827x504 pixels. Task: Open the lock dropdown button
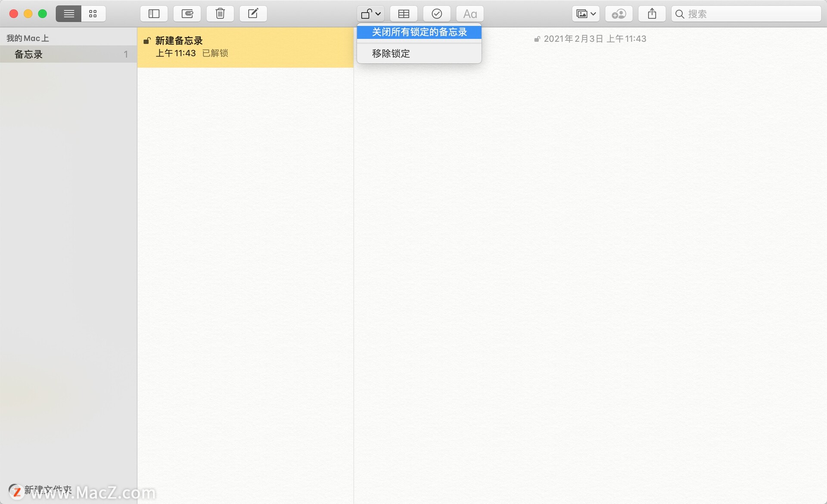point(370,14)
